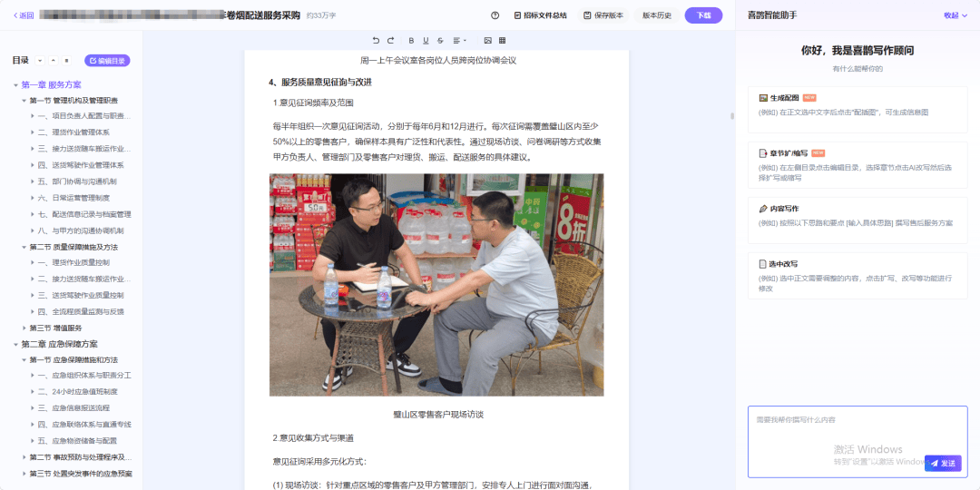Click 保存版本 to save version
980x490 pixels.
pyautogui.click(x=603, y=15)
